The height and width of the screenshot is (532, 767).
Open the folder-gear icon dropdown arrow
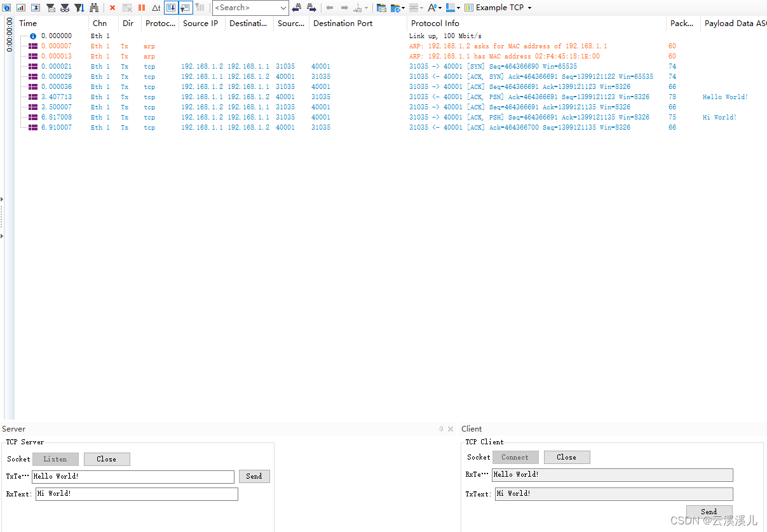point(403,8)
